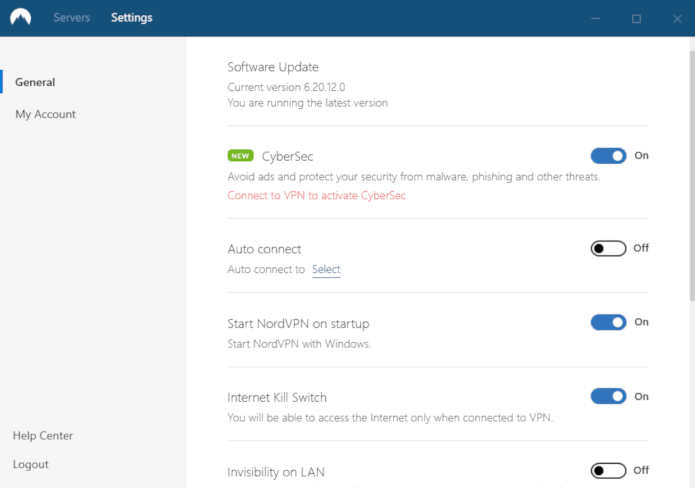Enable Invisibility on LAN toggle
The image size is (695, 488).
click(x=608, y=470)
